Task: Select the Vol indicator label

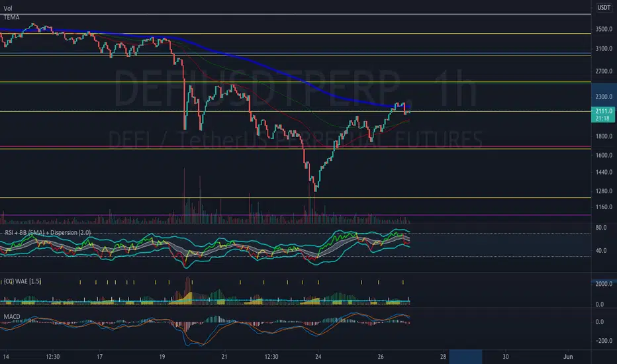Action: click(7, 8)
